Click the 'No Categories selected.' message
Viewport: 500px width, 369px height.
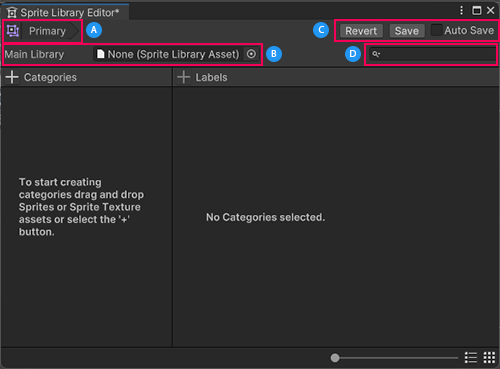(x=265, y=217)
